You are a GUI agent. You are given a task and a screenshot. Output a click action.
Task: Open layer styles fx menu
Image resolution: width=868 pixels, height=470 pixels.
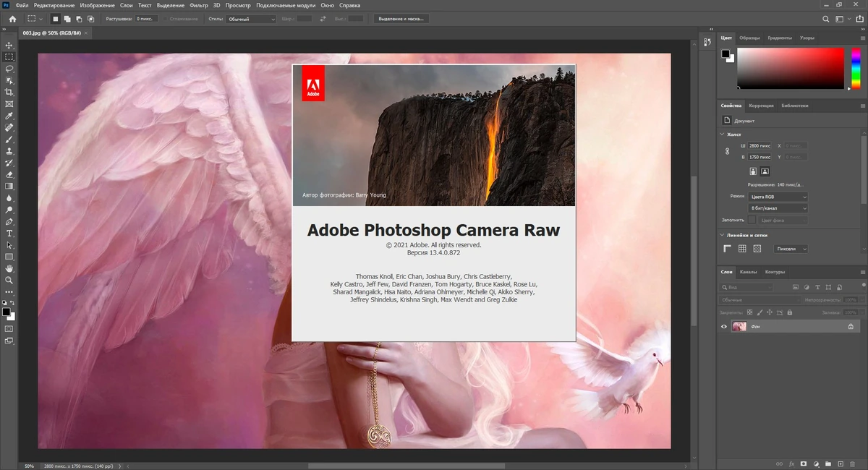[x=792, y=463]
